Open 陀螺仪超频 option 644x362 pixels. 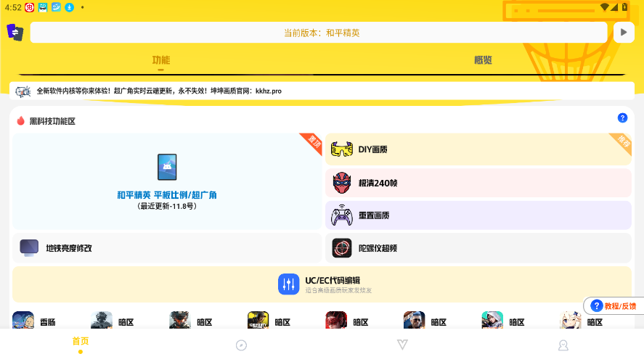(x=478, y=248)
